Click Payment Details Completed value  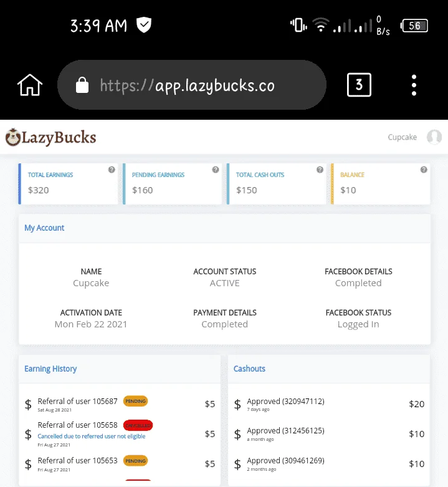click(x=224, y=324)
